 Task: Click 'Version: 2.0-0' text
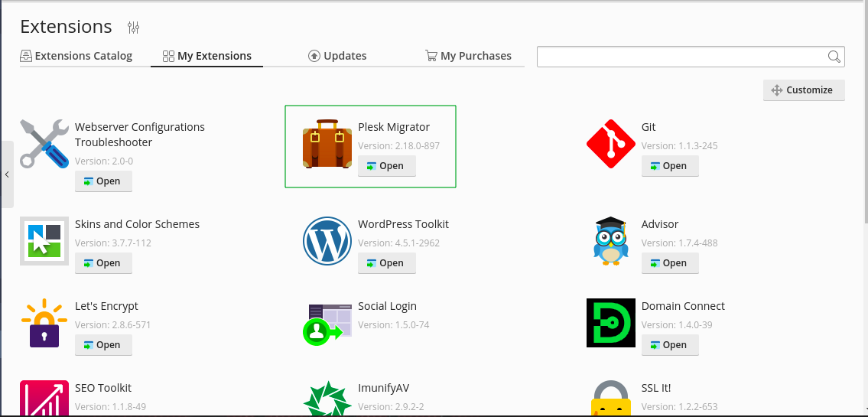pyautogui.click(x=104, y=161)
